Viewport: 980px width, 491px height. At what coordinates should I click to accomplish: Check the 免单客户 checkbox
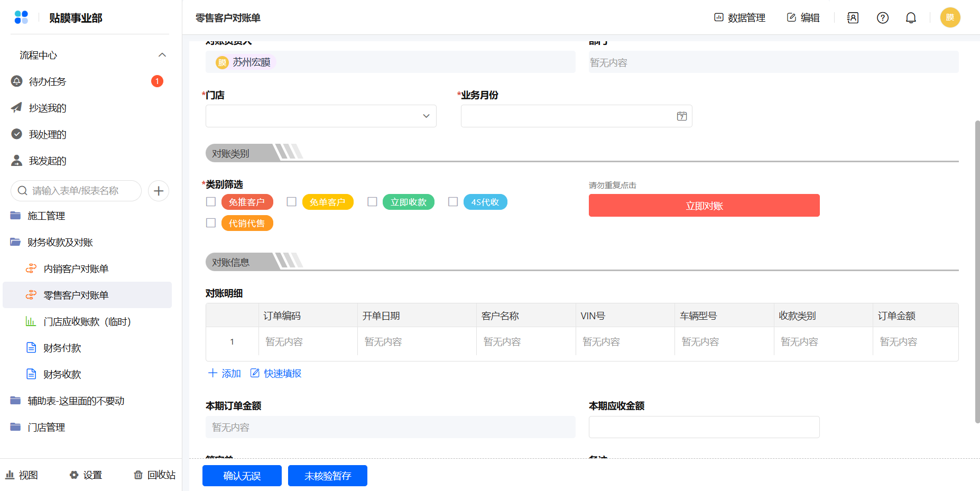click(292, 202)
